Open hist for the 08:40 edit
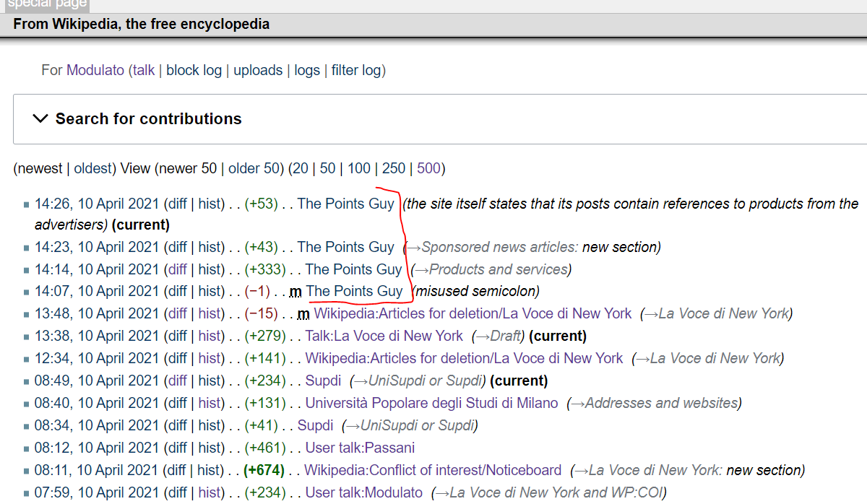This screenshot has height=504, width=867. click(x=210, y=403)
